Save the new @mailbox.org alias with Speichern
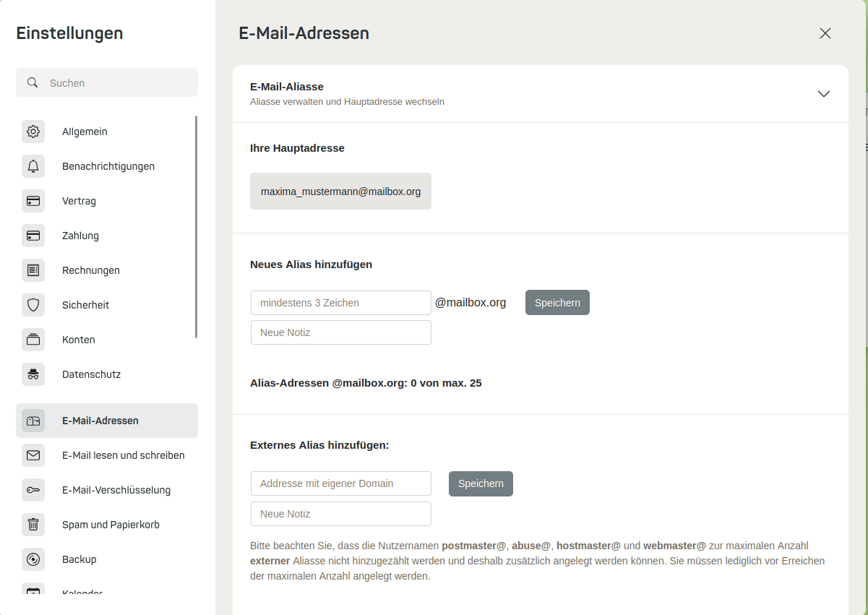This screenshot has width=868, height=615. click(557, 303)
